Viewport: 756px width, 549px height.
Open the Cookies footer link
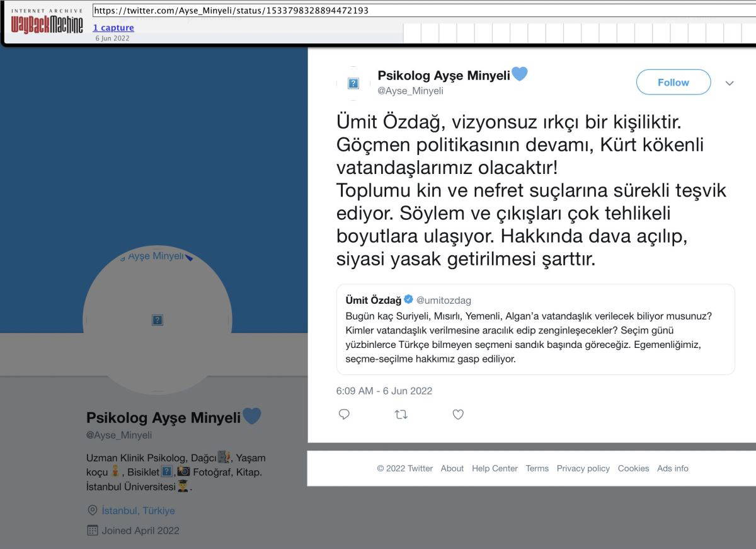pyautogui.click(x=633, y=468)
